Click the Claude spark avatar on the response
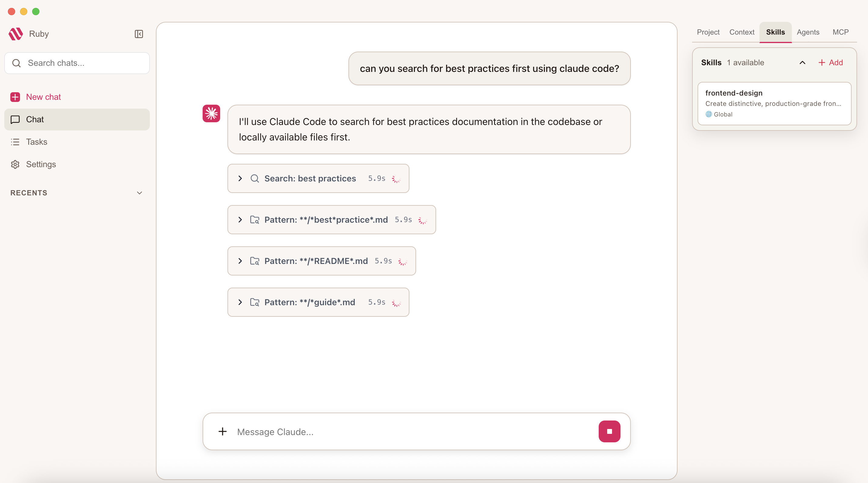The width and height of the screenshot is (868, 483). 211,113
